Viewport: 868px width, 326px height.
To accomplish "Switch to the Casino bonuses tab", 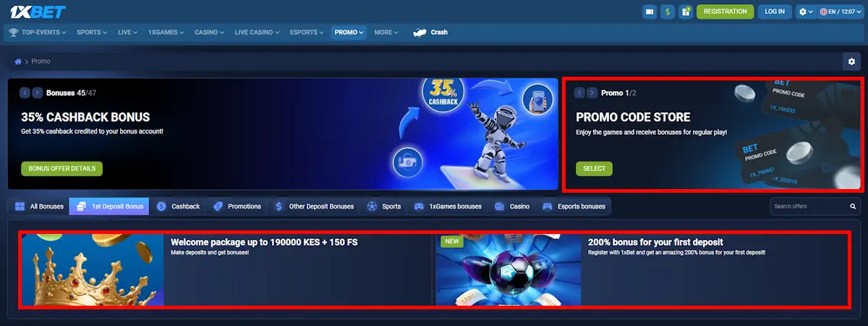I will [512, 206].
